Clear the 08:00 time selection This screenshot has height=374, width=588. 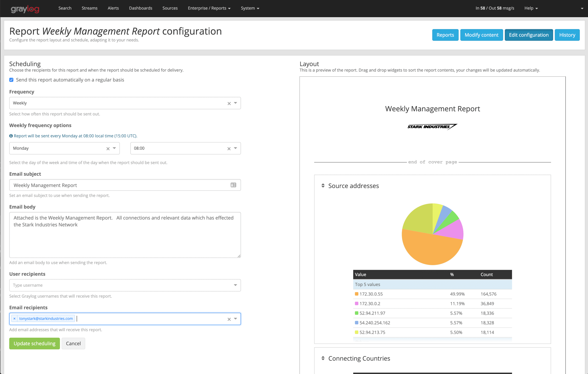tap(229, 149)
